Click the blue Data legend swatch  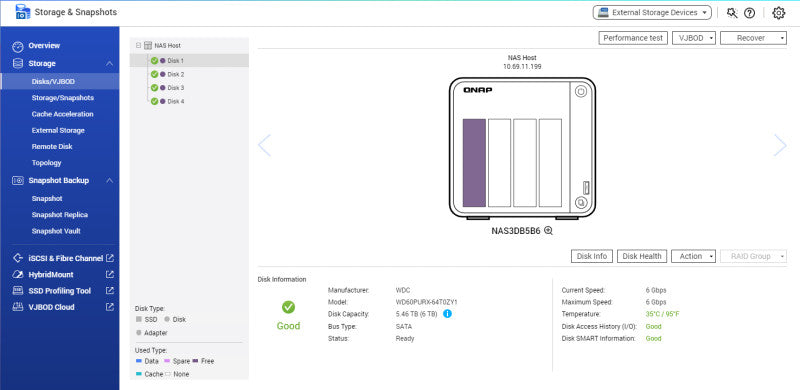[x=139, y=361]
